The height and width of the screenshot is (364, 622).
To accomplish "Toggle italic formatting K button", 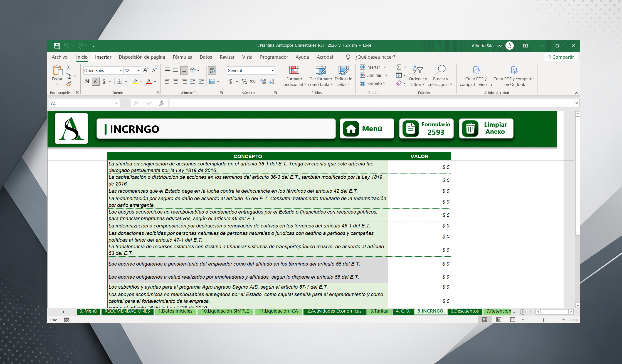I will point(95,81).
